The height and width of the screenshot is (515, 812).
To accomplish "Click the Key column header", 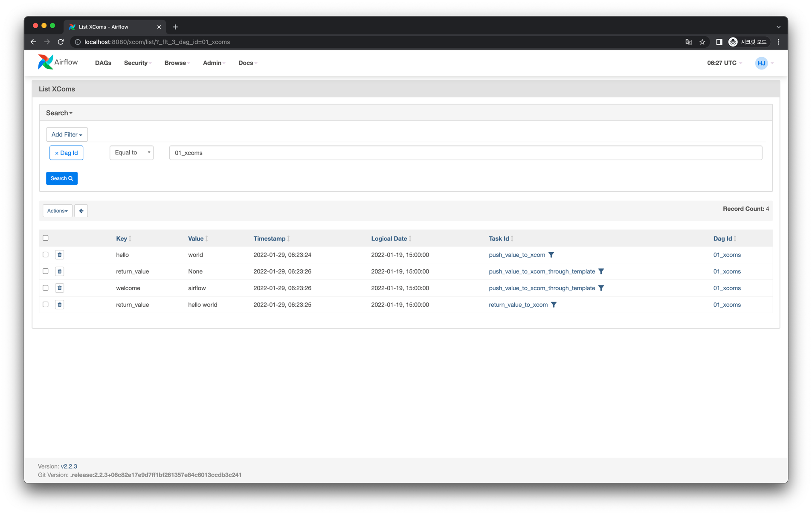I will pyautogui.click(x=122, y=239).
